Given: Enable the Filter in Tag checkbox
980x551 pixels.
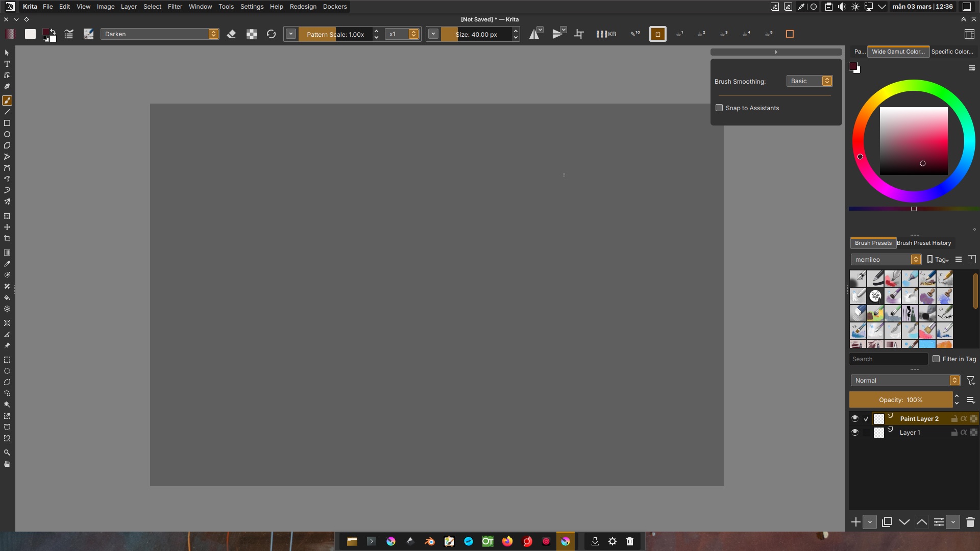Looking at the screenshot, I should [936, 359].
